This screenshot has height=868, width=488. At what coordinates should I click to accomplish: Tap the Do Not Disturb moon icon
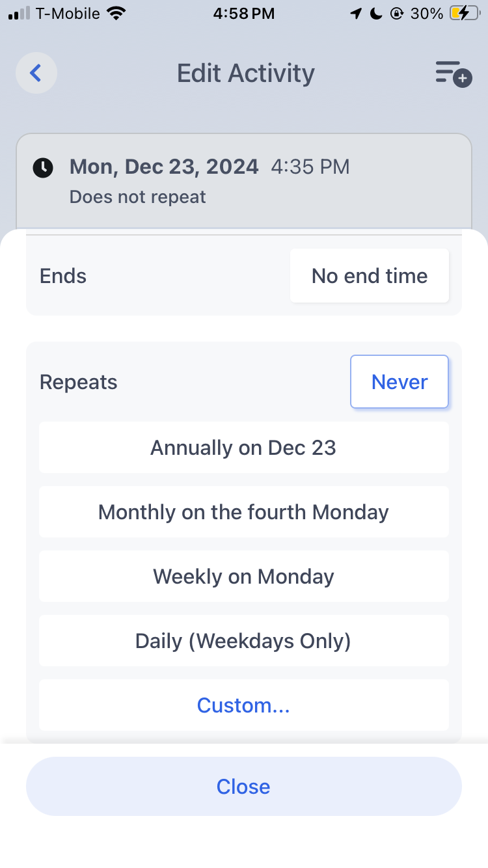tap(376, 13)
